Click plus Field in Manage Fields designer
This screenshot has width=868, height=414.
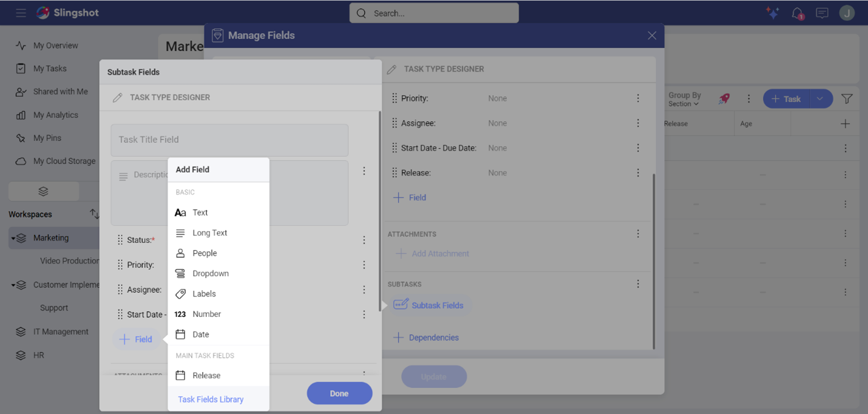pos(410,198)
